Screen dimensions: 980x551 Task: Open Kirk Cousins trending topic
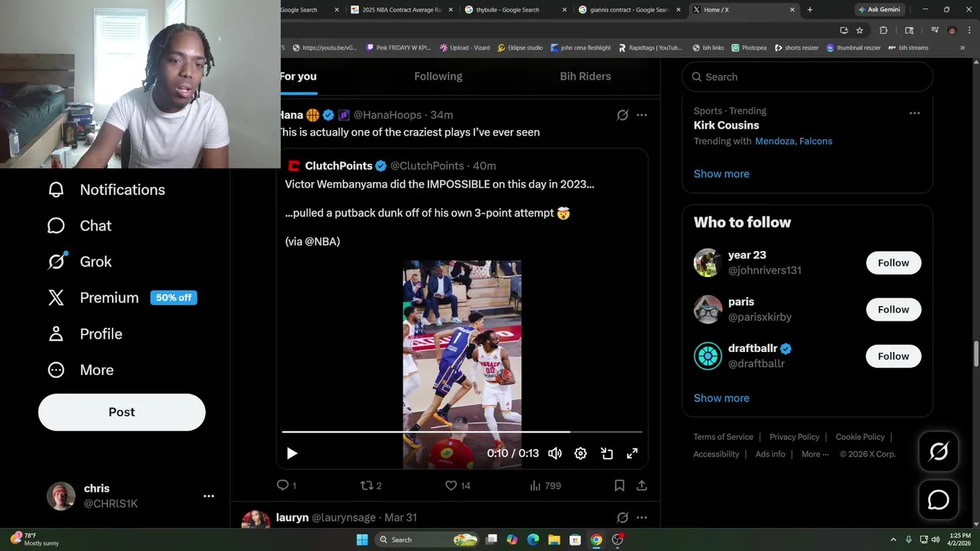pos(727,126)
